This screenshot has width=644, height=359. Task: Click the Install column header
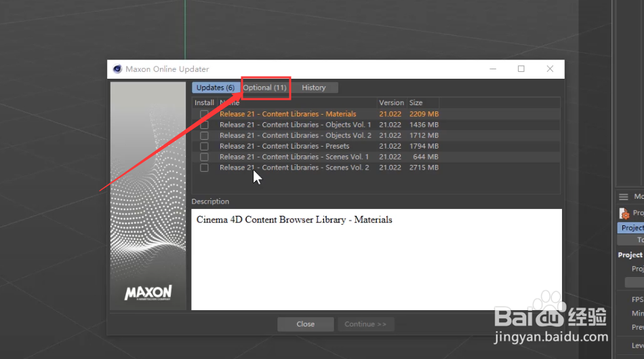click(204, 102)
